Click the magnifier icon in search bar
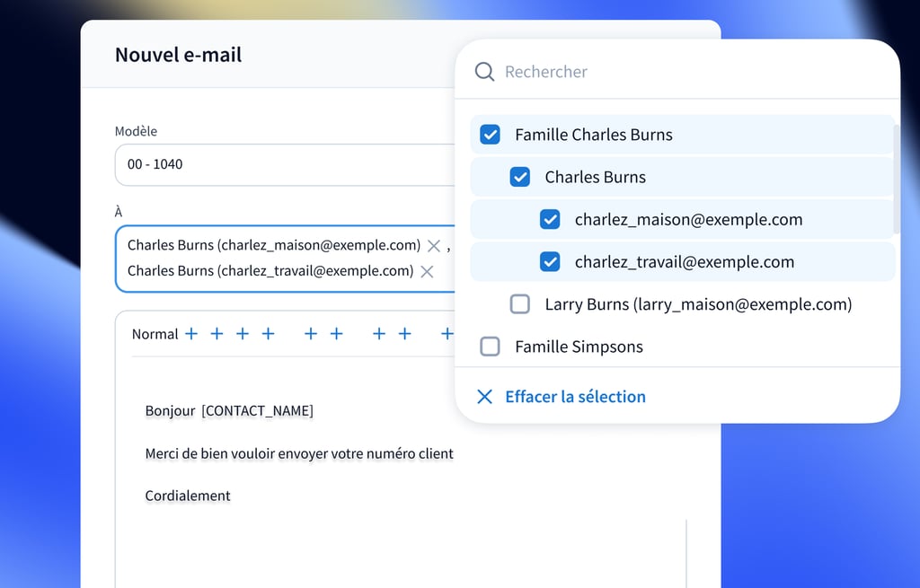The image size is (920, 588). tap(484, 72)
